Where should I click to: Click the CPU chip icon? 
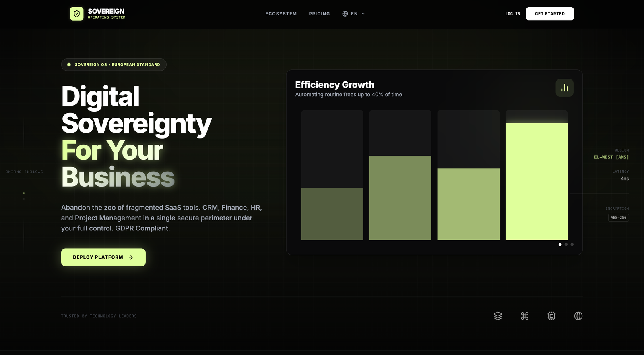coord(551,316)
